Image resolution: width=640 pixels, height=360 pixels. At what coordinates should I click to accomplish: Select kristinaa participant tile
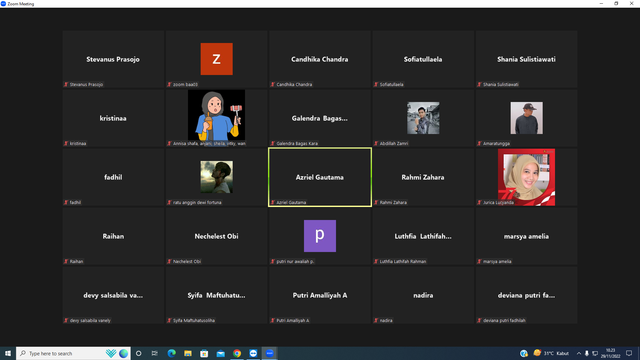click(113, 118)
